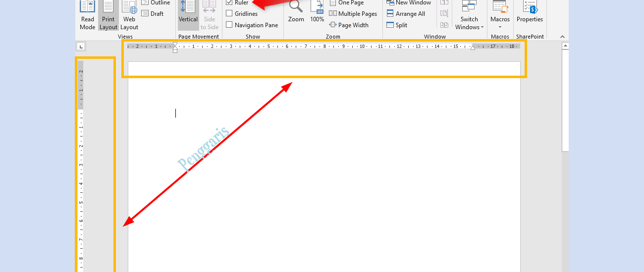This screenshot has height=272, width=644.
Task: Split the document window
Action: pos(397,25)
